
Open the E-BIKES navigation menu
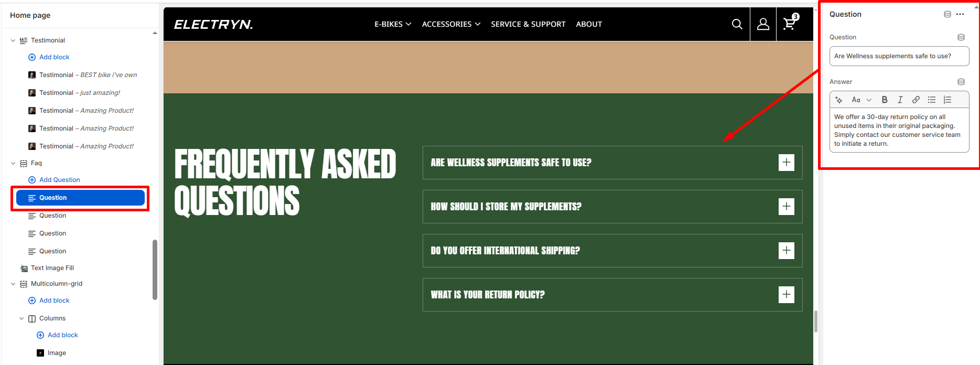[392, 24]
